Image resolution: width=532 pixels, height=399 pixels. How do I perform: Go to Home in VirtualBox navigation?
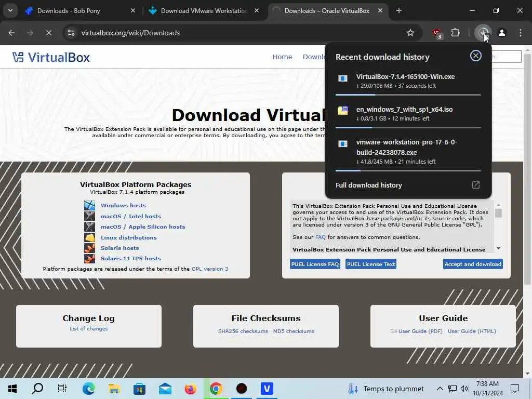pos(282,57)
